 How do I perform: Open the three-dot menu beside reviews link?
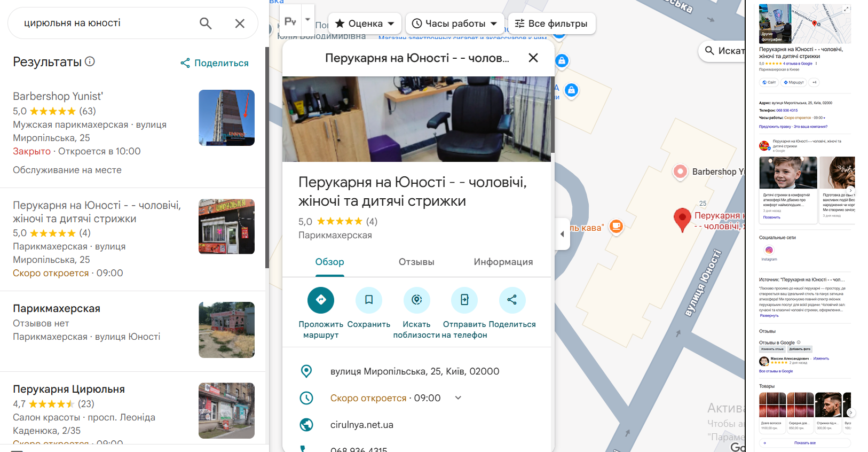point(816,64)
